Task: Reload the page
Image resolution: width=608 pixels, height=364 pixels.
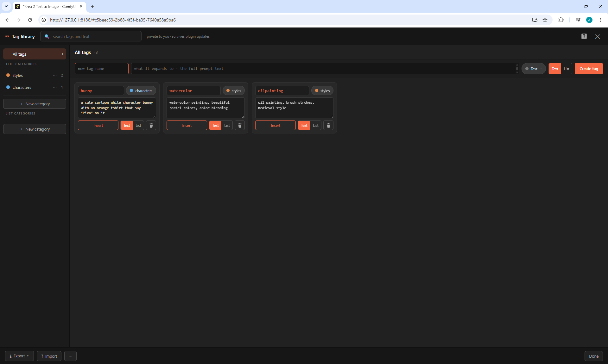Action: coord(30,20)
